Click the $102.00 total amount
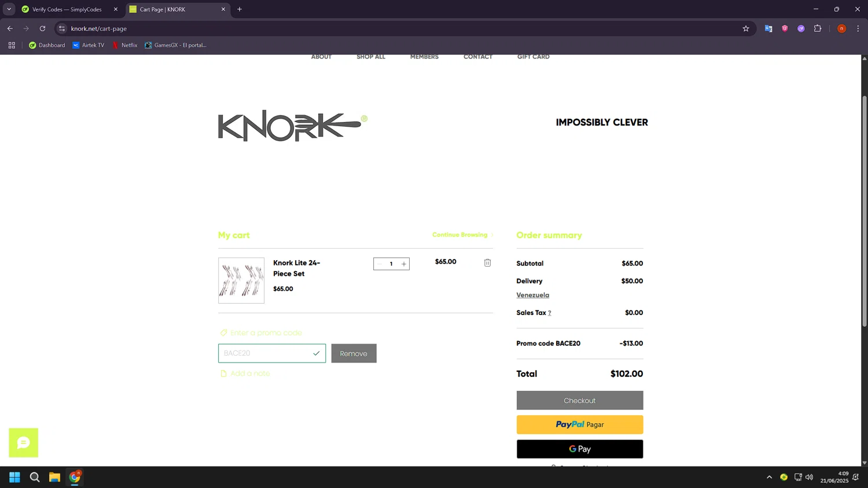This screenshot has height=488, width=868. tap(627, 374)
